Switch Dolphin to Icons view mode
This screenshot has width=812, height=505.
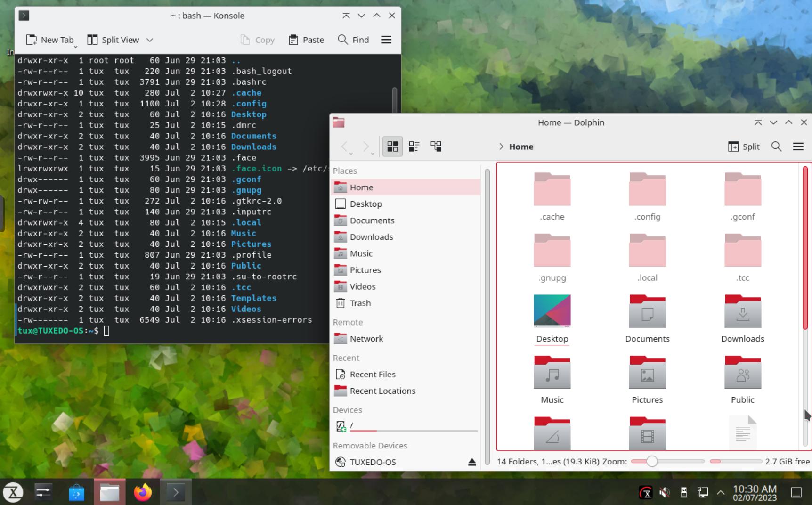coord(392,147)
